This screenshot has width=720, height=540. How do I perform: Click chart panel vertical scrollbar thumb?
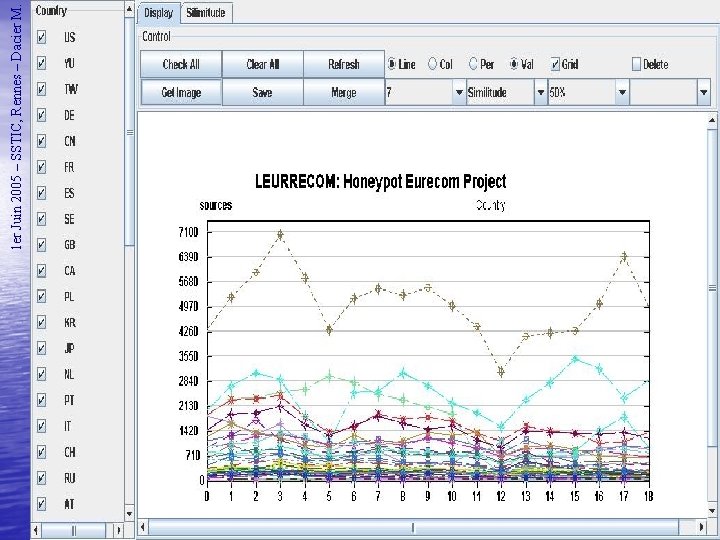pos(712,287)
